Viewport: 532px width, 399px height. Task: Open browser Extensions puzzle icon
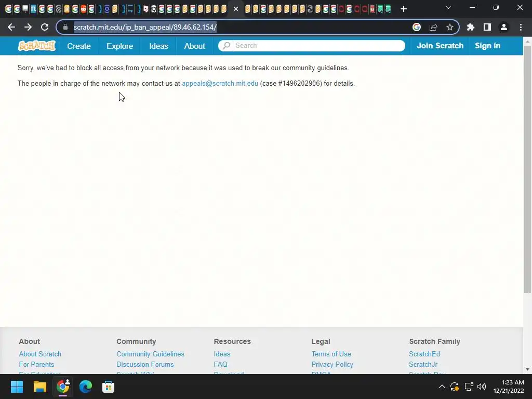[471, 27]
